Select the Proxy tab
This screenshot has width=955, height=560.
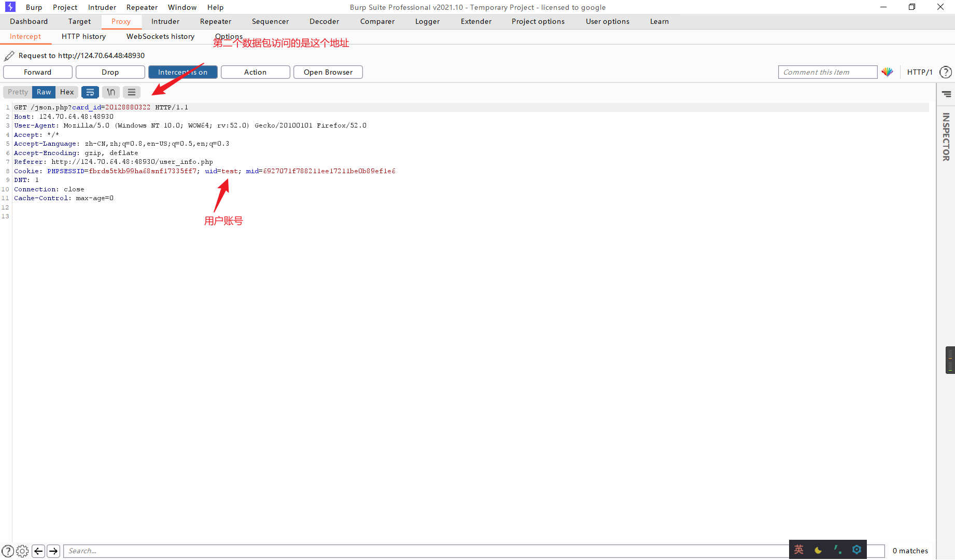[121, 21]
